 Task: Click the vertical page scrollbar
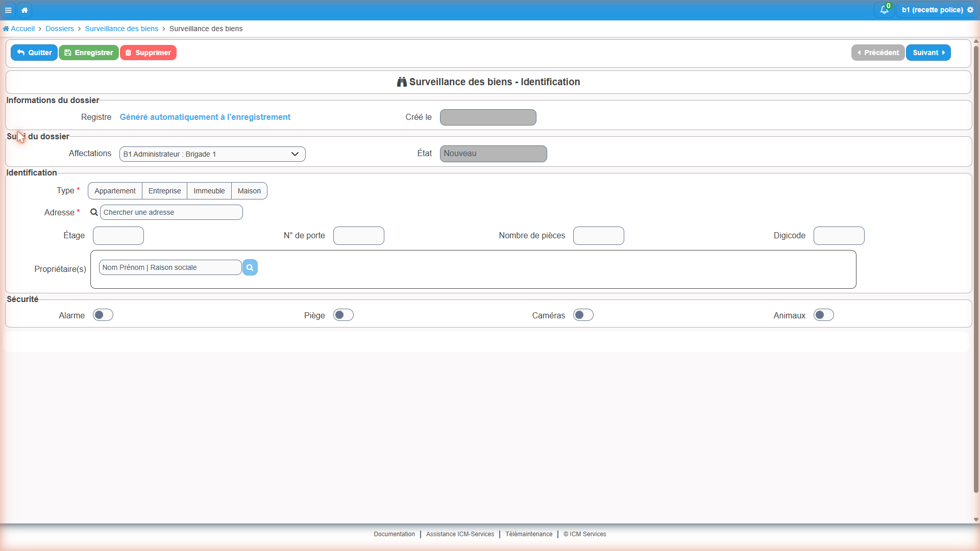point(976,269)
